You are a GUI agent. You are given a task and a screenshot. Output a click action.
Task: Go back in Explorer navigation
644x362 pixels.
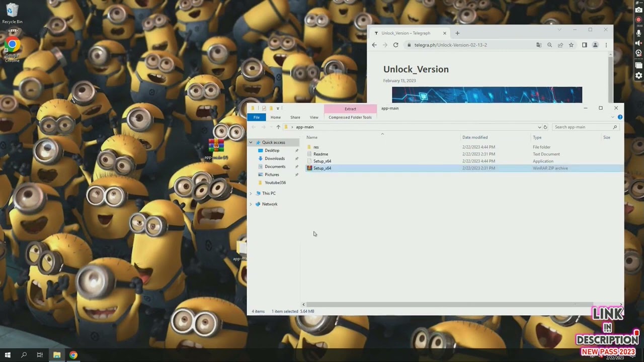254,127
